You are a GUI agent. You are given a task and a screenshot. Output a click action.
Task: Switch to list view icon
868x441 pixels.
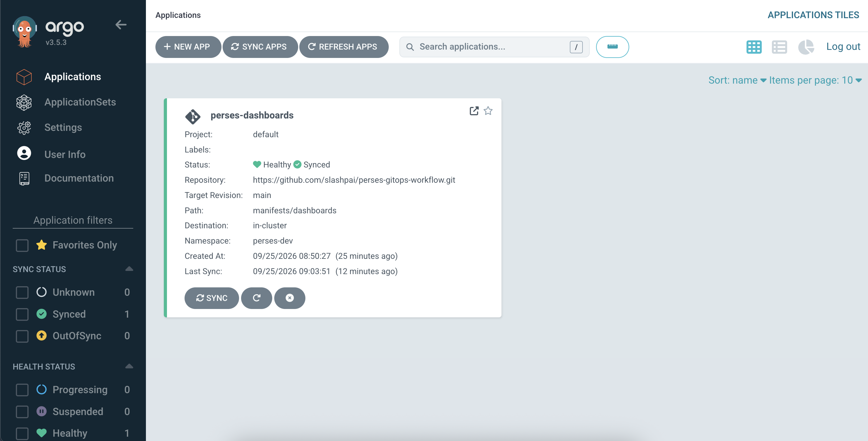point(779,47)
